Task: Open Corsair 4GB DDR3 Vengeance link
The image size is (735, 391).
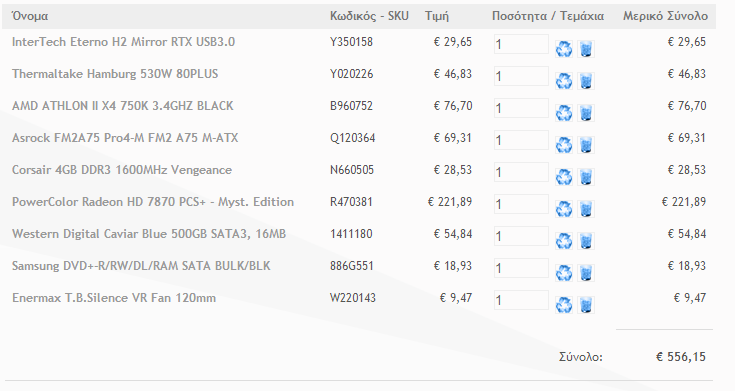Action: 122,170
